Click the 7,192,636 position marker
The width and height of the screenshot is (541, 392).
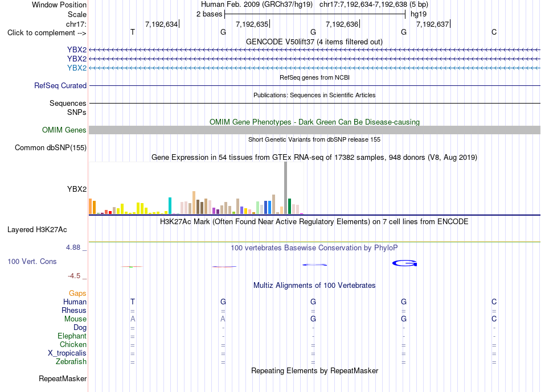click(x=343, y=24)
